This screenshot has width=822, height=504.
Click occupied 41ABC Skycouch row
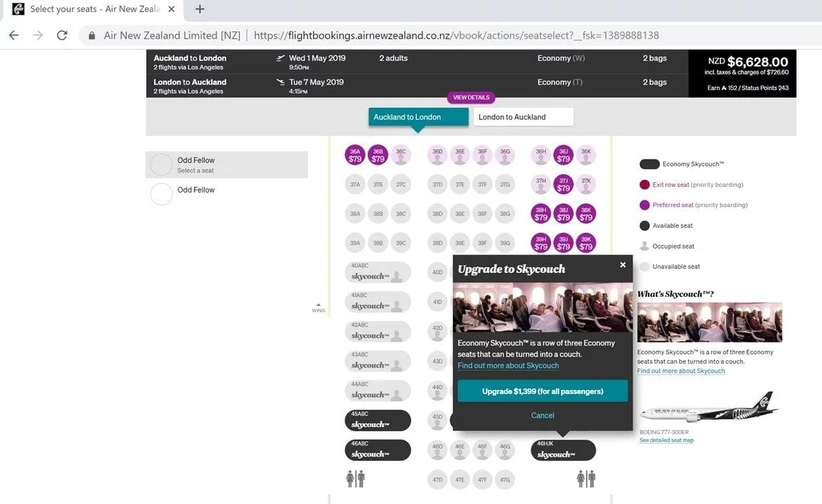377,303
